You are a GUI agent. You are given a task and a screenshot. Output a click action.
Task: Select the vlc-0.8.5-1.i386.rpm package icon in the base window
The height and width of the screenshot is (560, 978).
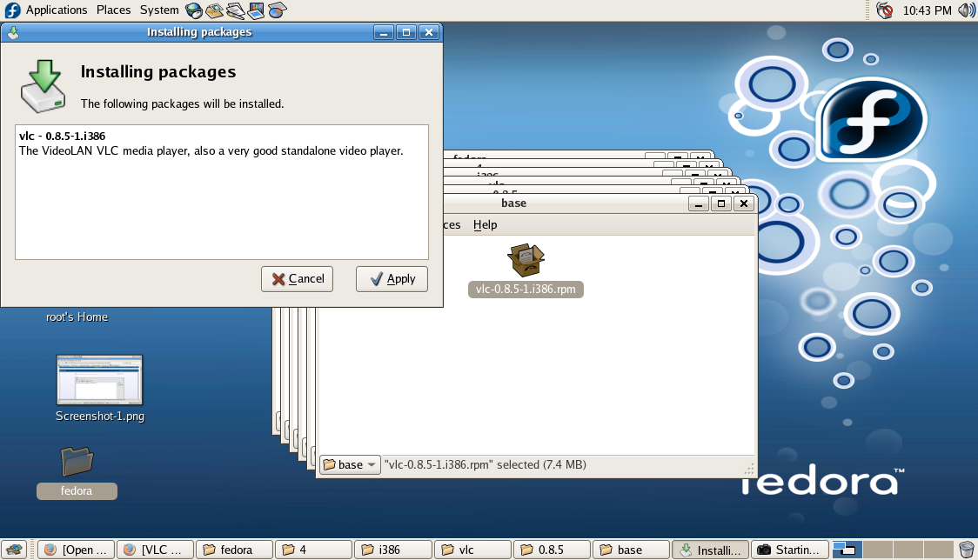point(526,259)
